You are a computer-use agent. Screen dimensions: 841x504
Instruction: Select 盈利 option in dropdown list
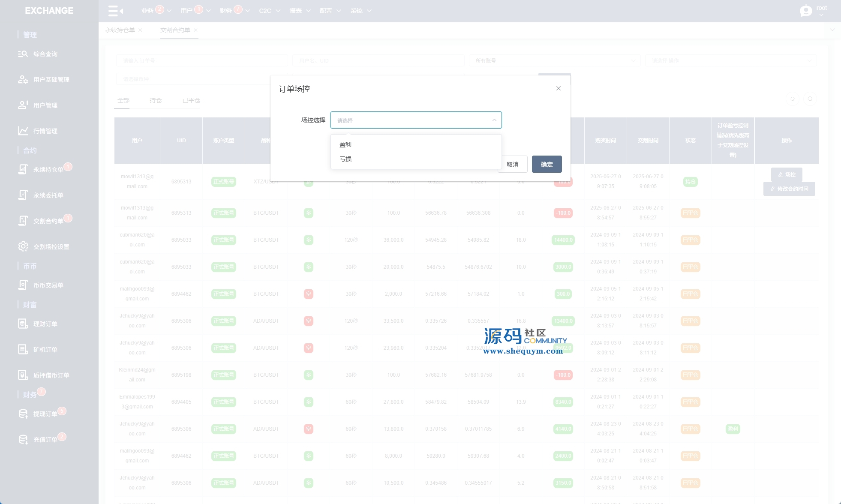345,145
